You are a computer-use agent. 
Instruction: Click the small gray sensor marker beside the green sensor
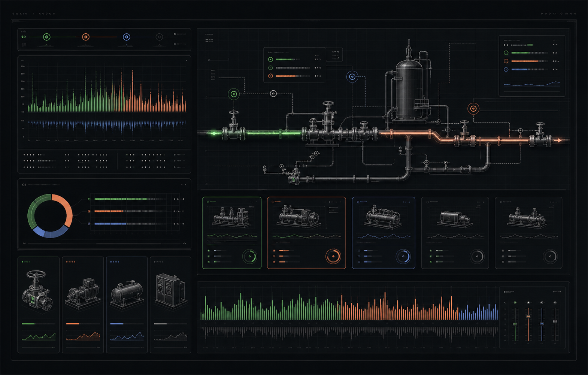273,93
